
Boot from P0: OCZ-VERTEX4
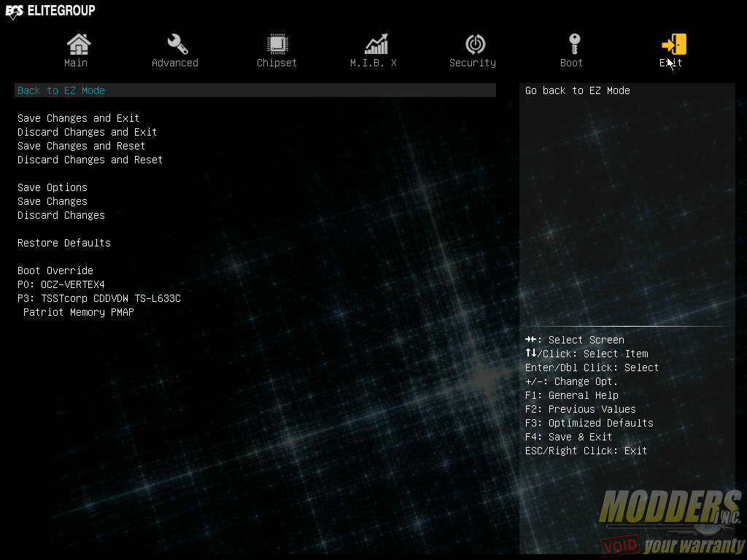click(61, 284)
